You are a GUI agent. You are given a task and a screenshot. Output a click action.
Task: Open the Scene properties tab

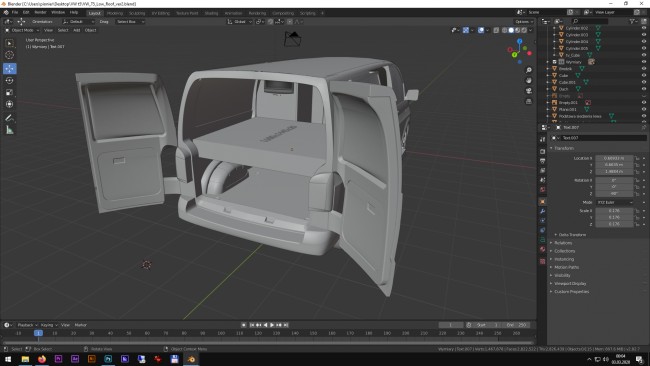(x=542, y=180)
